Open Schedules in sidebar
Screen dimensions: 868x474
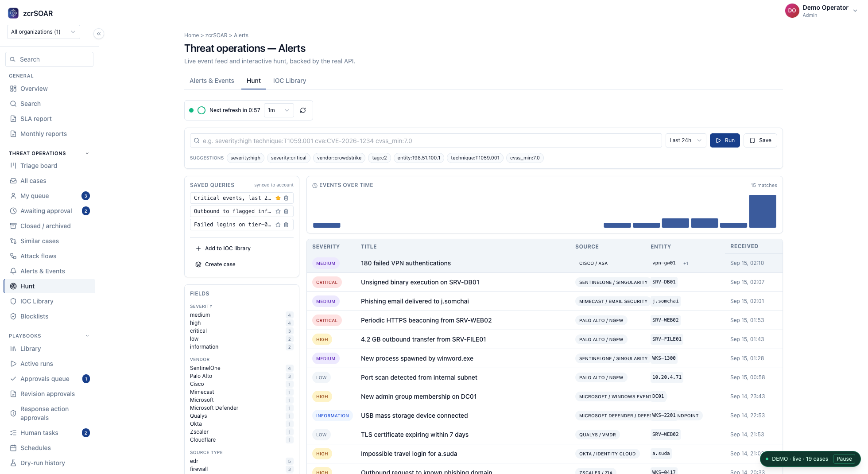point(49,448)
